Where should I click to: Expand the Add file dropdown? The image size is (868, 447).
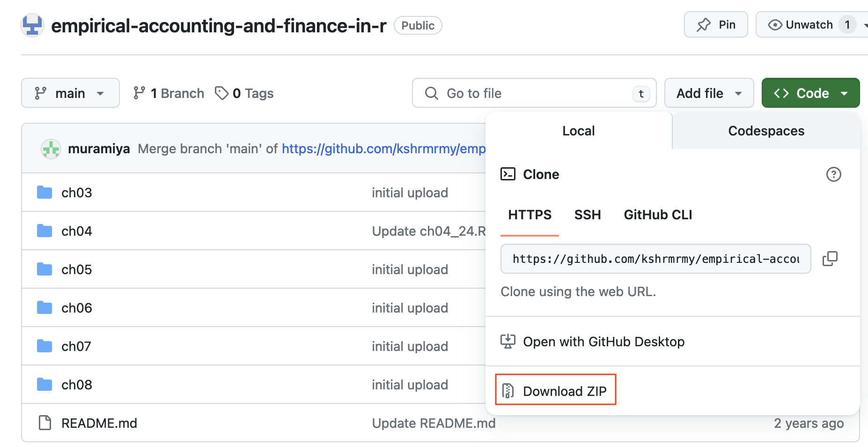(x=709, y=93)
